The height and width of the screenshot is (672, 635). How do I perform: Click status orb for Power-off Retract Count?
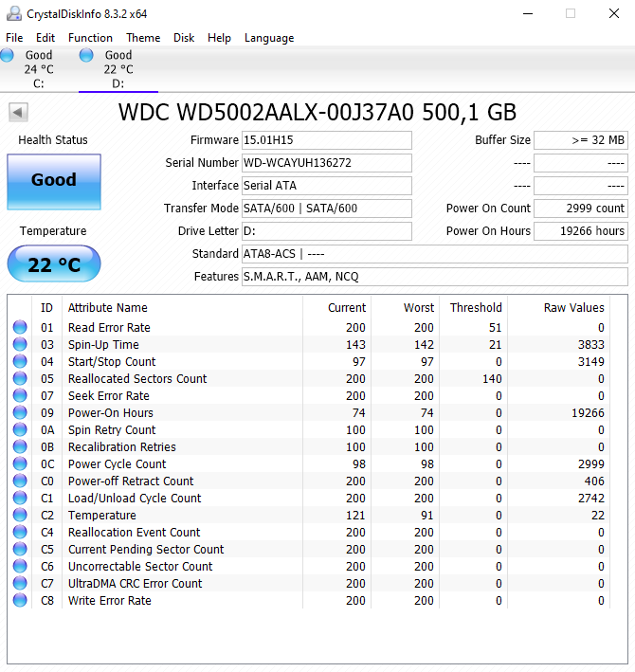click(20, 481)
